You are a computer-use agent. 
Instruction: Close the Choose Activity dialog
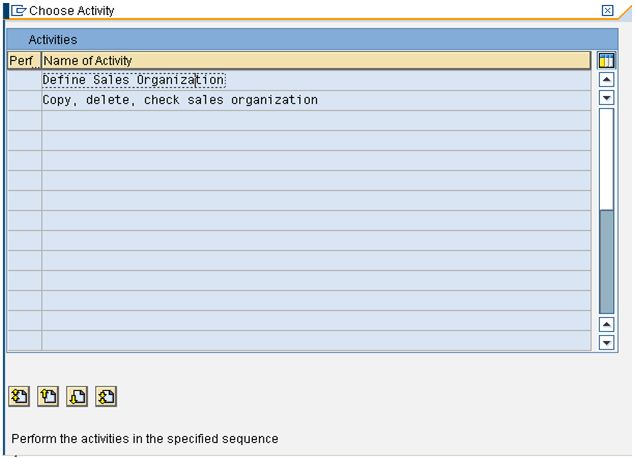coord(607,10)
